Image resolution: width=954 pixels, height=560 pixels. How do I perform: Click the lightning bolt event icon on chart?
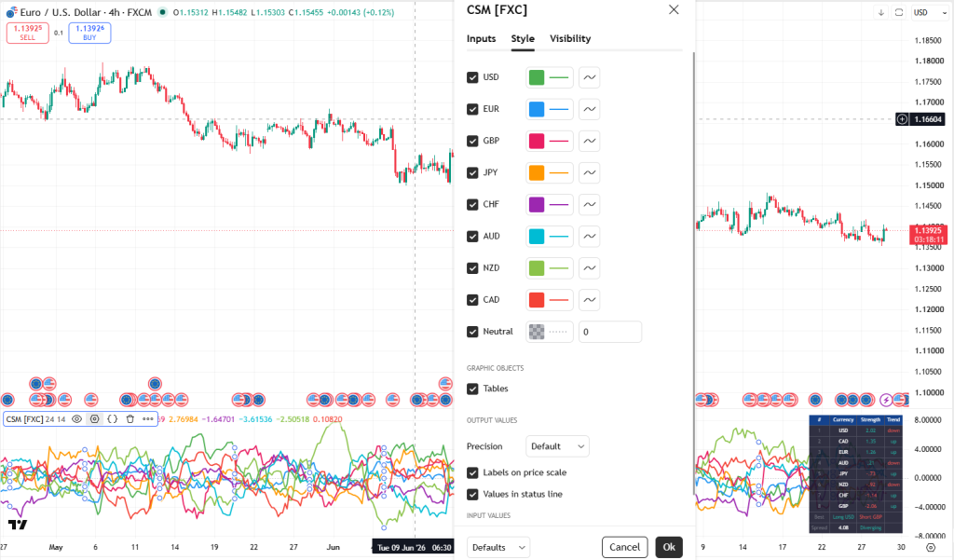(x=887, y=400)
